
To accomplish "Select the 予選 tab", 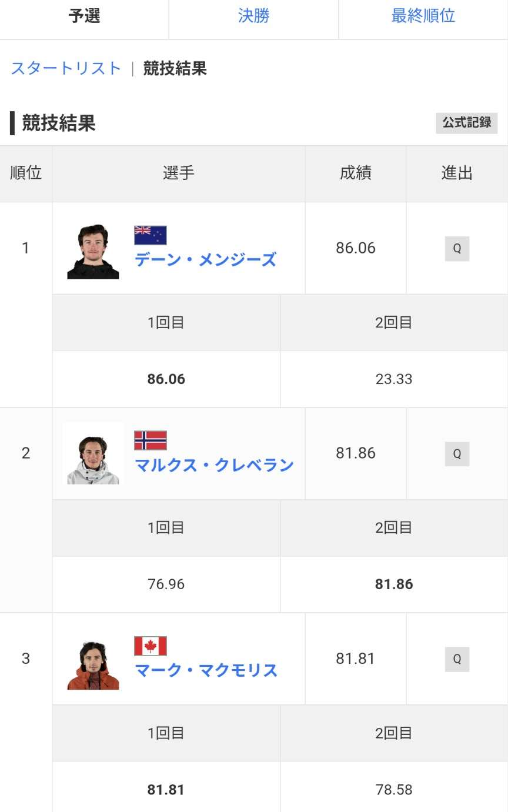I will click(84, 16).
